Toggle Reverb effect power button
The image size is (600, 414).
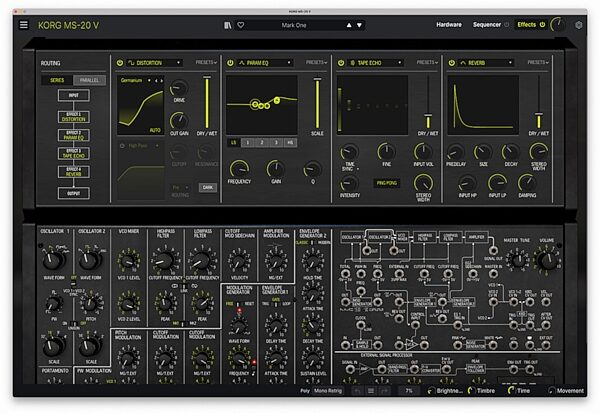pyautogui.click(x=452, y=63)
